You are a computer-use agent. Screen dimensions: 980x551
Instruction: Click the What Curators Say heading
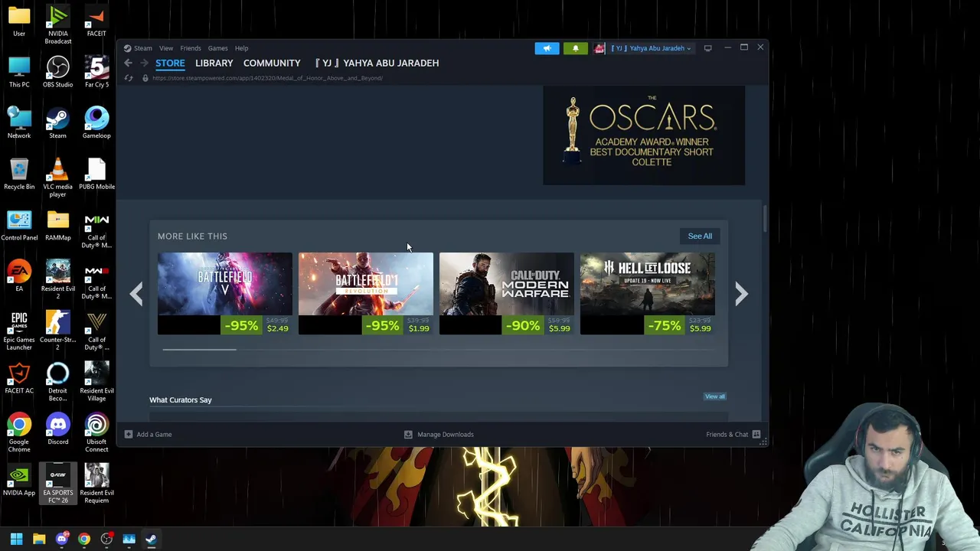coord(181,399)
